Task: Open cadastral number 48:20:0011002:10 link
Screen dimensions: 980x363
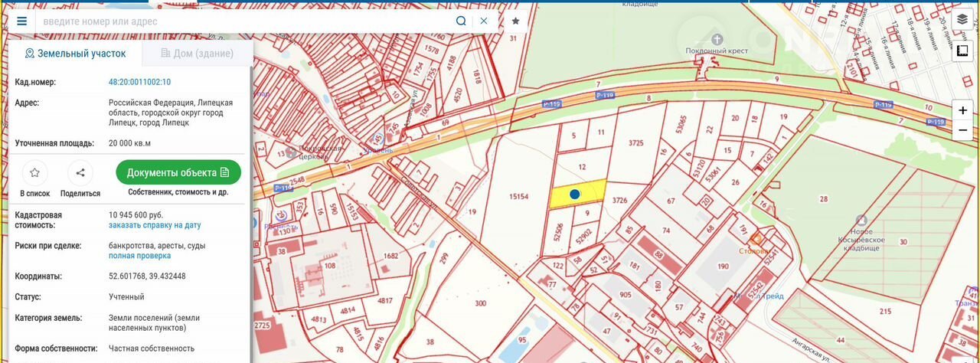Action: click(139, 82)
